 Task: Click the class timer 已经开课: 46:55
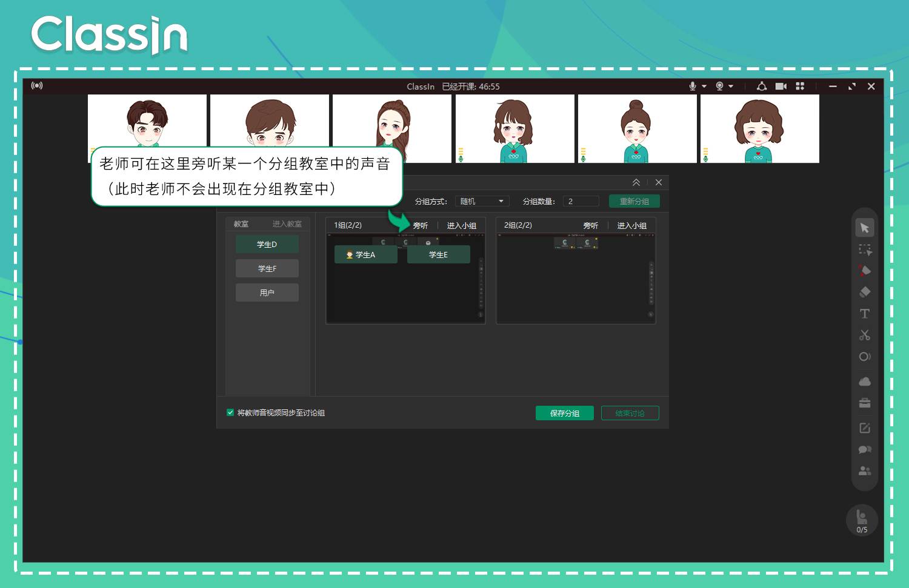[x=471, y=87]
